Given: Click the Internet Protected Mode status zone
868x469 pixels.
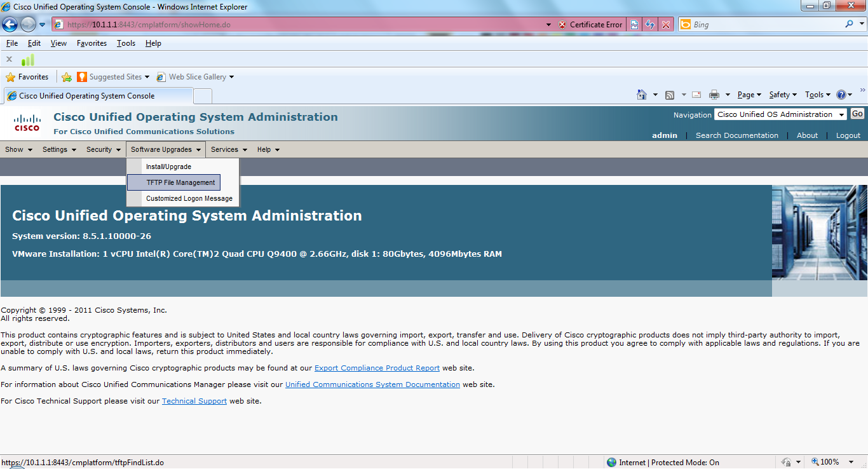Looking at the screenshot, I should tap(663, 463).
